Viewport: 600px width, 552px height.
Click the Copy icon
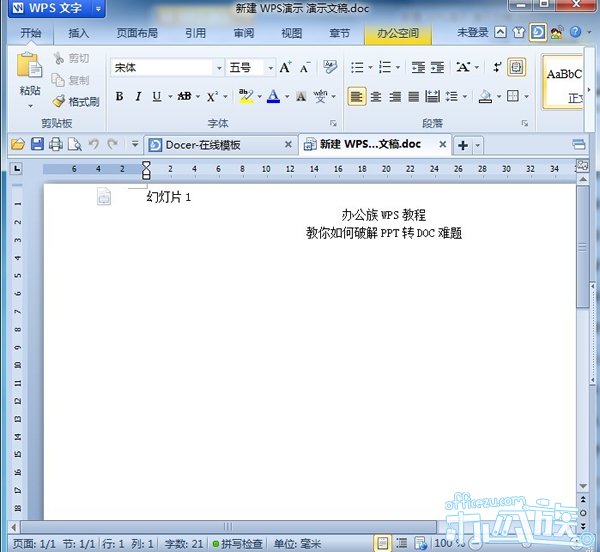[58, 80]
